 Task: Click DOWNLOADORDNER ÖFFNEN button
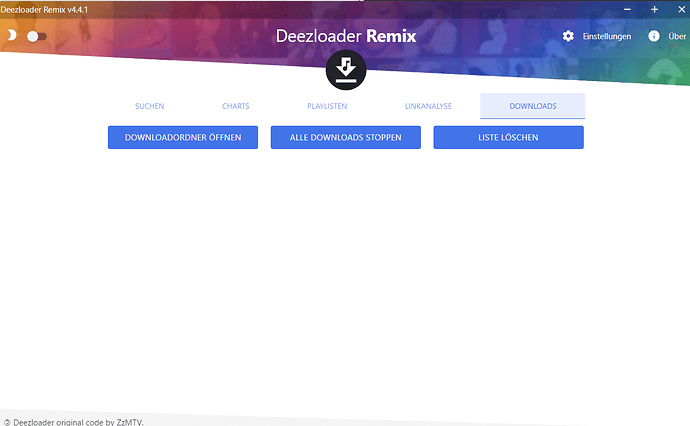183,137
